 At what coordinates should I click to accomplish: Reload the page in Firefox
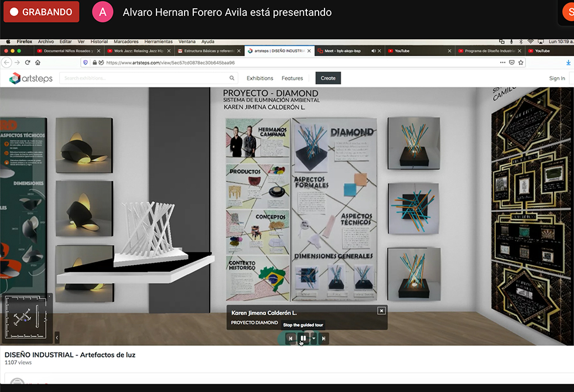click(28, 63)
